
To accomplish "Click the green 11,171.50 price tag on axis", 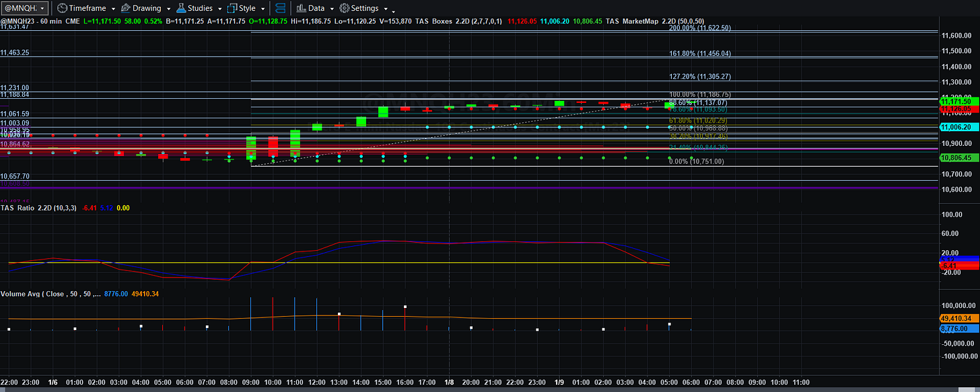I will coord(959,101).
